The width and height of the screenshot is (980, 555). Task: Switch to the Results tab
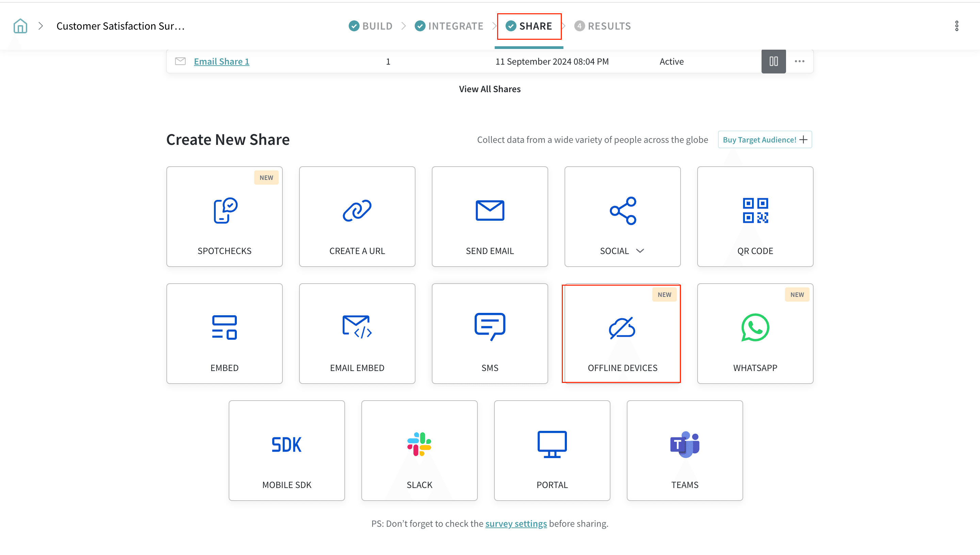click(x=603, y=26)
